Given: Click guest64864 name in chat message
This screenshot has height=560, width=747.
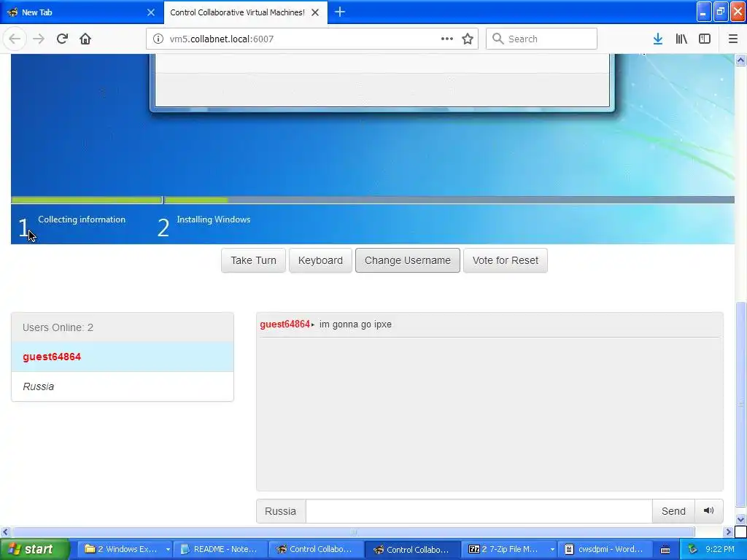Looking at the screenshot, I should (285, 324).
